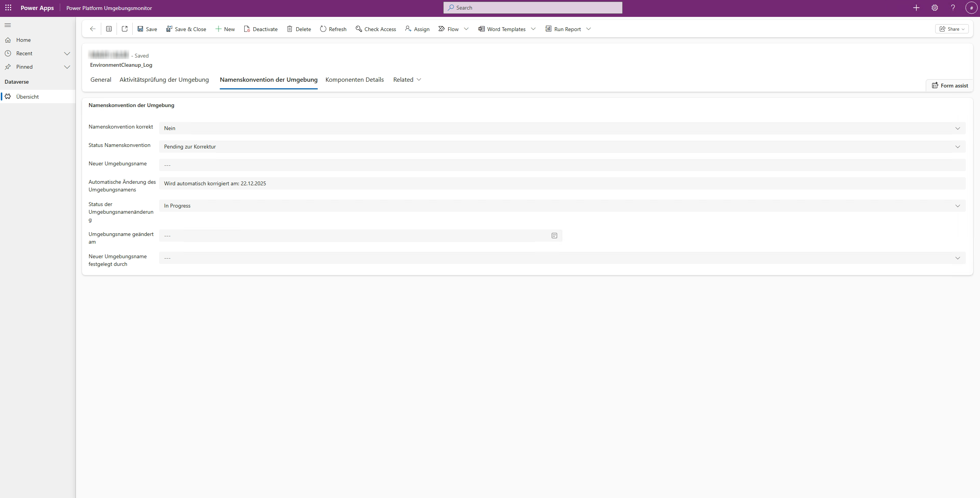Open the calendar date picker icon

(x=554, y=236)
